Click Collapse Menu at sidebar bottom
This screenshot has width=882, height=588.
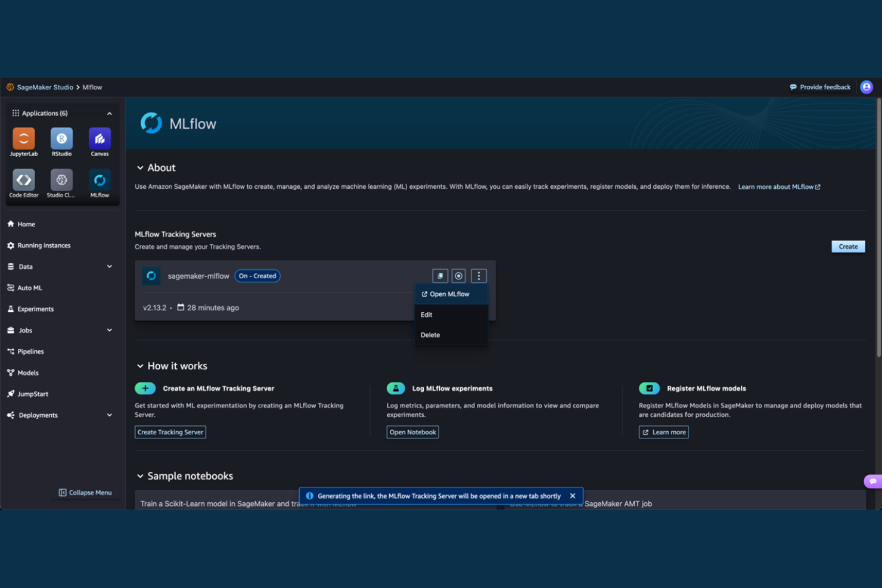point(85,493)
